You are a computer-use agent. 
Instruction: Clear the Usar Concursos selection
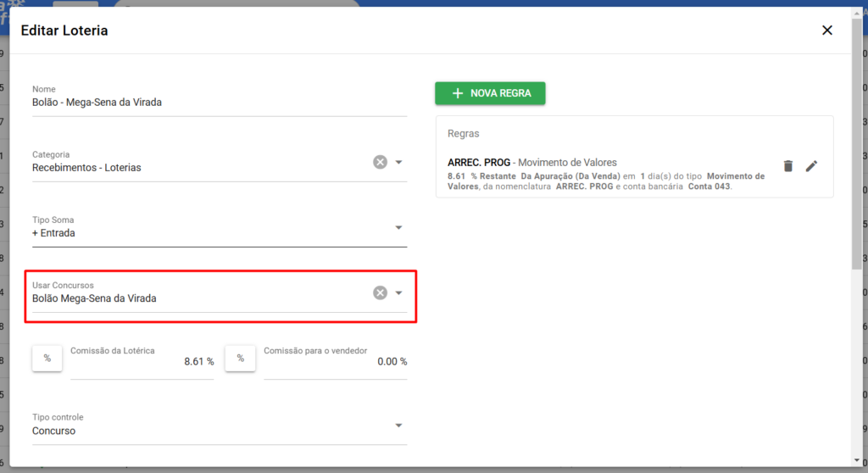[x=380, y=292]
